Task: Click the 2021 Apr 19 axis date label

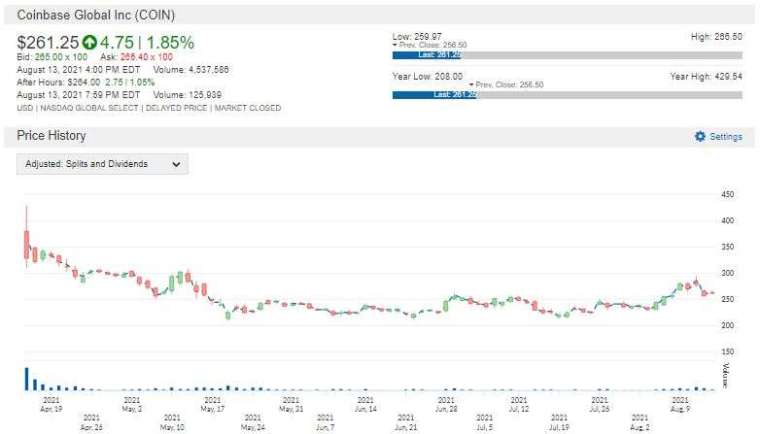Action: [x=51, y=404]
